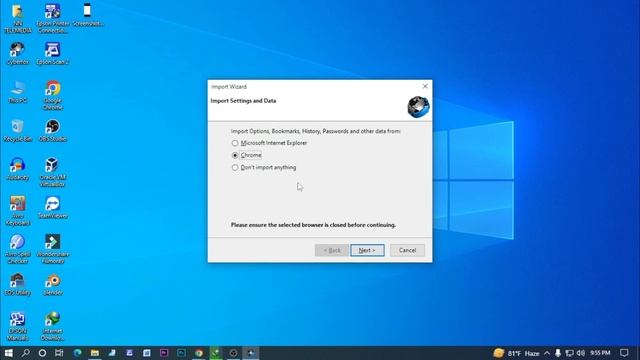
Task: Select the This PC desktop icon
Action: coord(18,92)
